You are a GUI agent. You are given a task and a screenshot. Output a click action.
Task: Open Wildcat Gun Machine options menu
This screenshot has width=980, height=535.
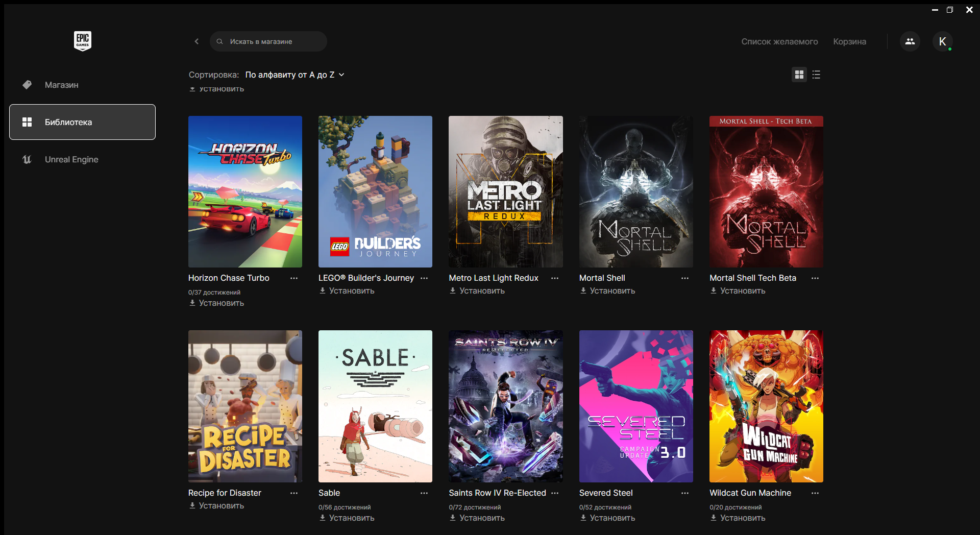(x=815, y=493)
